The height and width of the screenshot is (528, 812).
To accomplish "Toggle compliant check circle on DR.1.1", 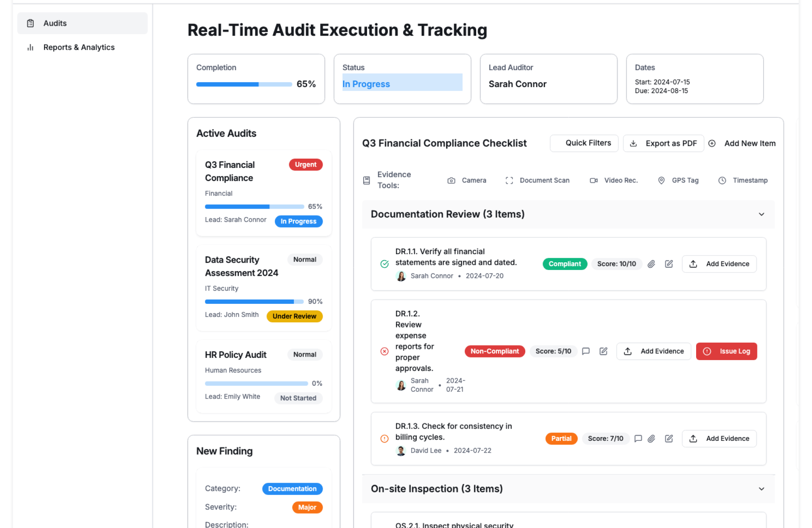I will 384,264.
